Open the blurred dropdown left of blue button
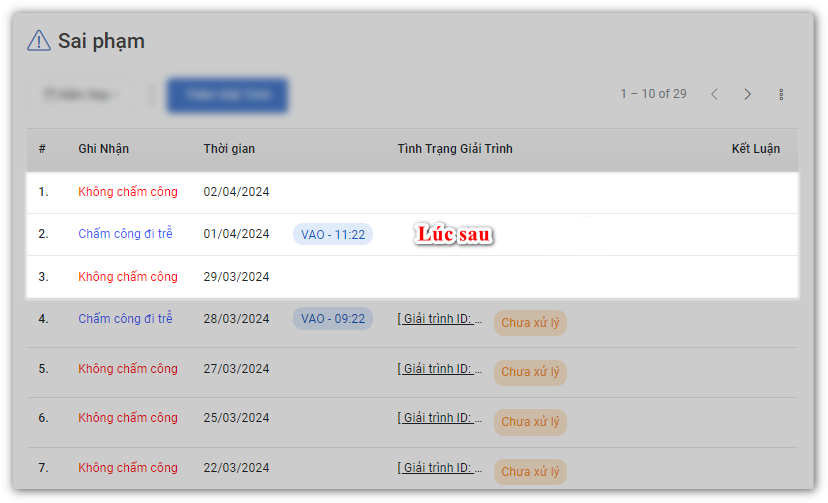The height and width of the screenshot is (503, 828). pyautogui.click(x=80, y=95)
